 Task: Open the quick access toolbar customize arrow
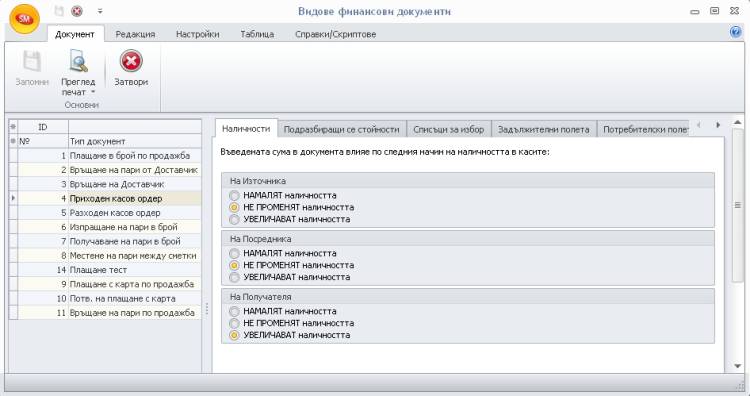(x=100, y=11)
